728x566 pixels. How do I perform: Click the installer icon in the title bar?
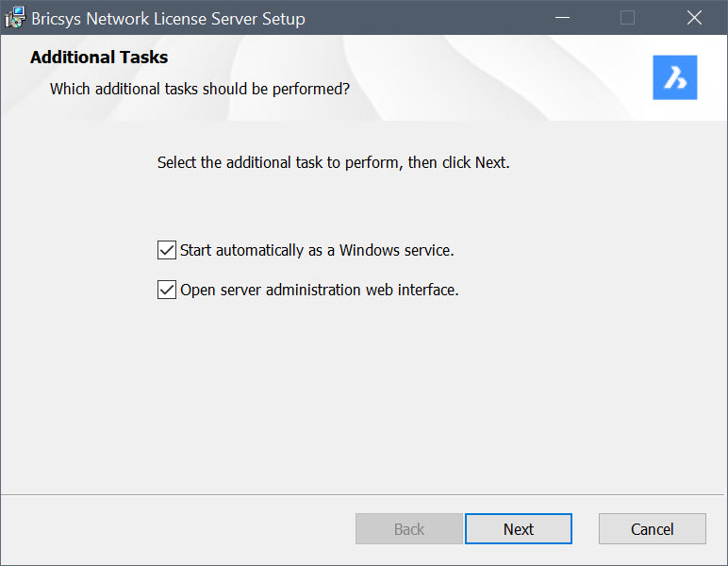point(15,18)
